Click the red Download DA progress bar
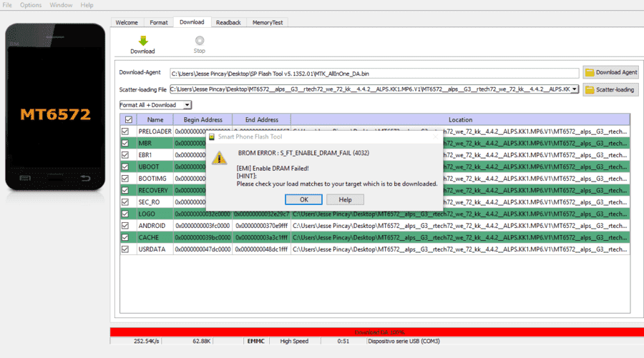Screen dimensions: 644x358 click(x=377, y=332)
